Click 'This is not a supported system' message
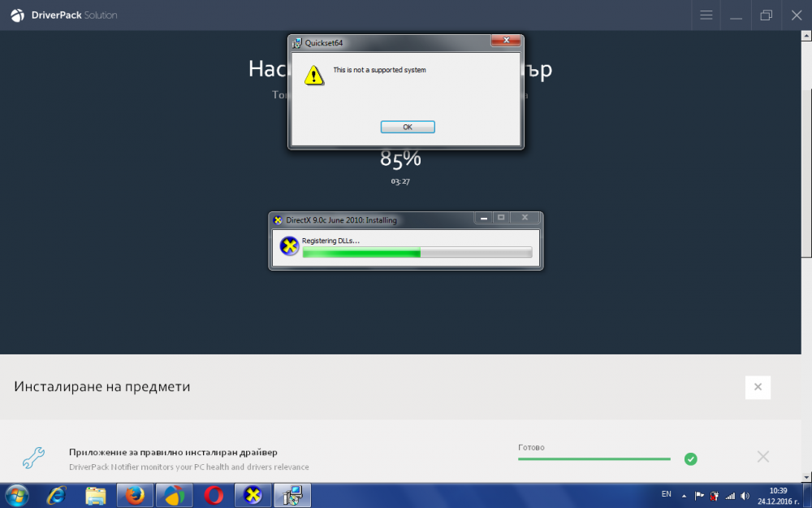This screenshot has width=812, height=508. [379, 70]
